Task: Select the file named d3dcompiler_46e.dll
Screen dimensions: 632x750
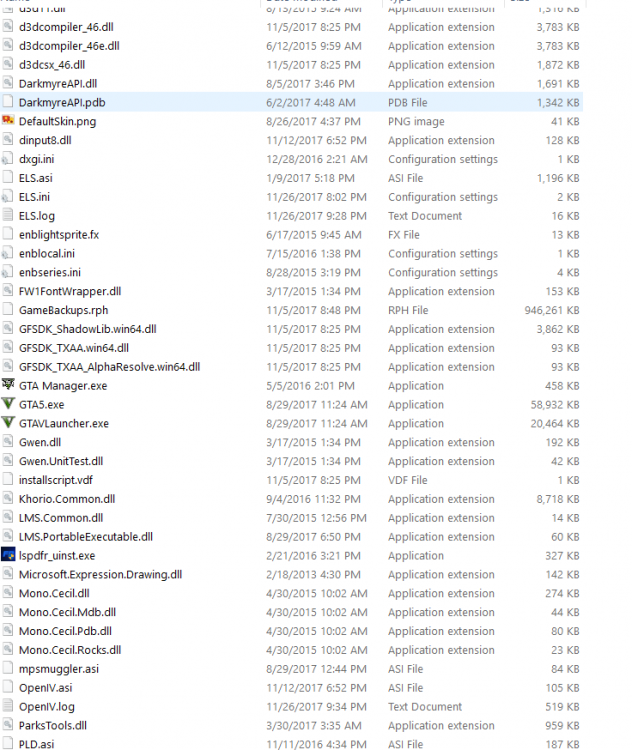Action: point(69,46)
